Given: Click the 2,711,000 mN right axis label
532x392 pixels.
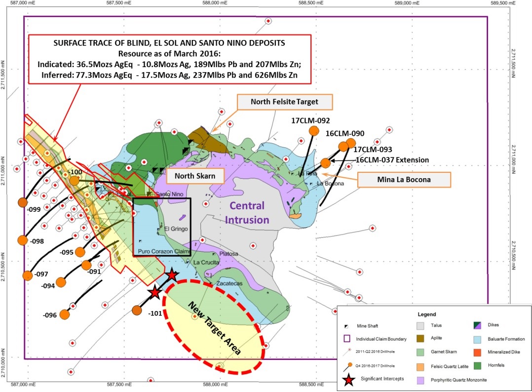Looking at the screenshot, I should (513, 159).
